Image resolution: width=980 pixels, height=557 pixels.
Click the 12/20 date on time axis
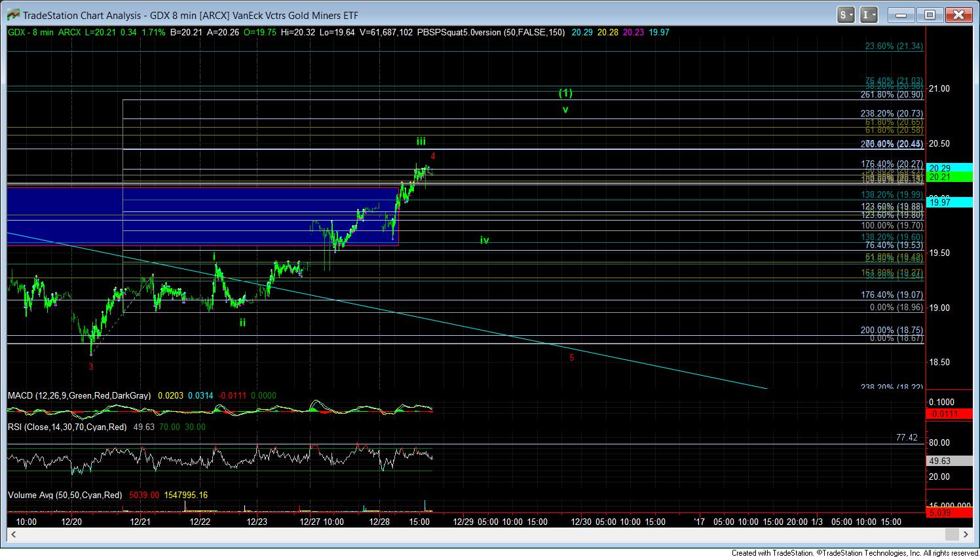tap(71, 522)
